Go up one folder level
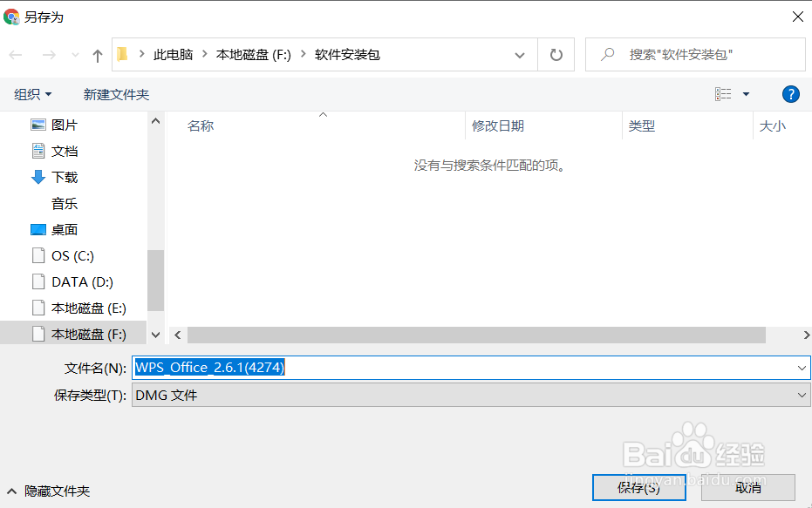This screenshot has width=812, height=508. (97, 54)
